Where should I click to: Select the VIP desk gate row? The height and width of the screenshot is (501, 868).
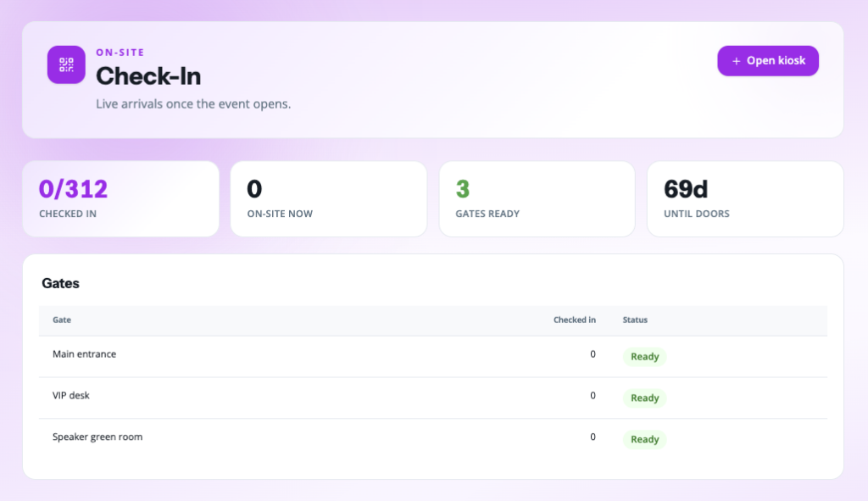433,398
